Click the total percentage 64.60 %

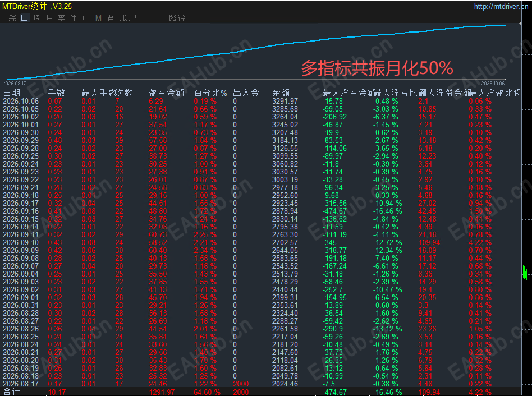[207, 392]
